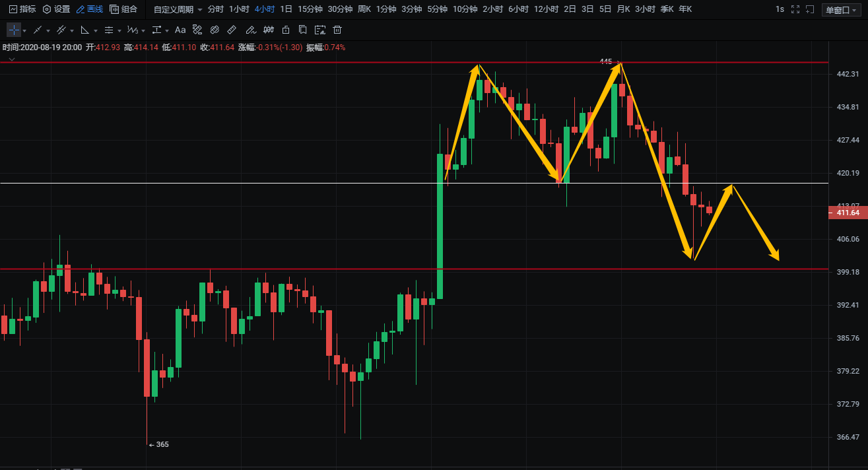868x470 pixels.
Task: Open 设置 settings
Action: point(56,9)
